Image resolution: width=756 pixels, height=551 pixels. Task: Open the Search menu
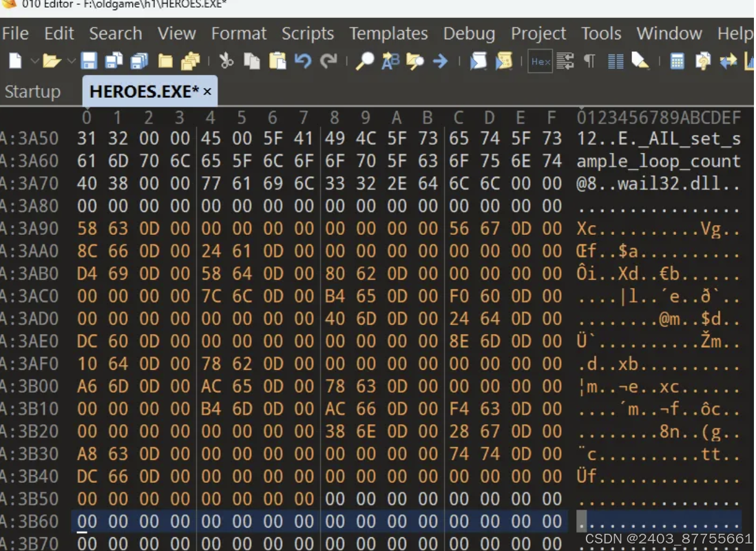click(x=116, y=33)
